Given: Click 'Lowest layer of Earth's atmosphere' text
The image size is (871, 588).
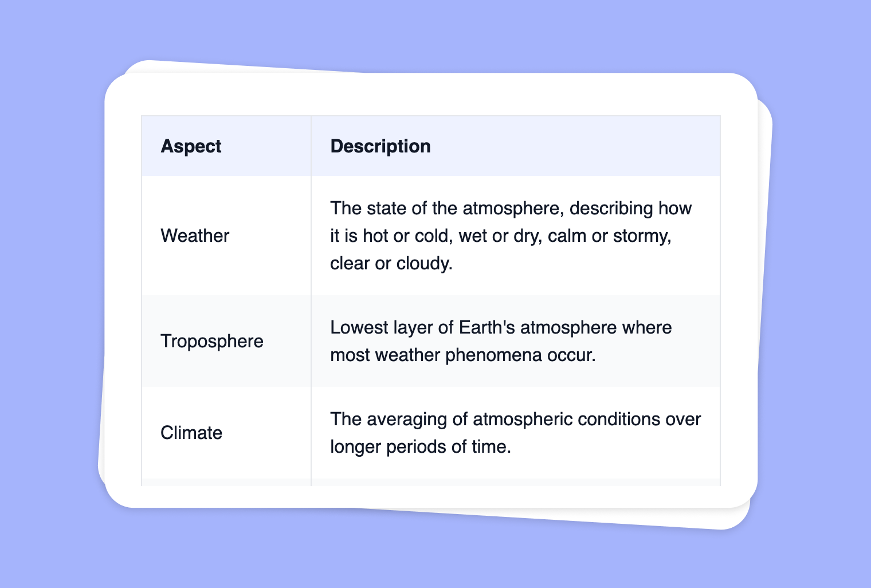Looking at the screenshot, I should pyautogui.click(x=473, y=327).
